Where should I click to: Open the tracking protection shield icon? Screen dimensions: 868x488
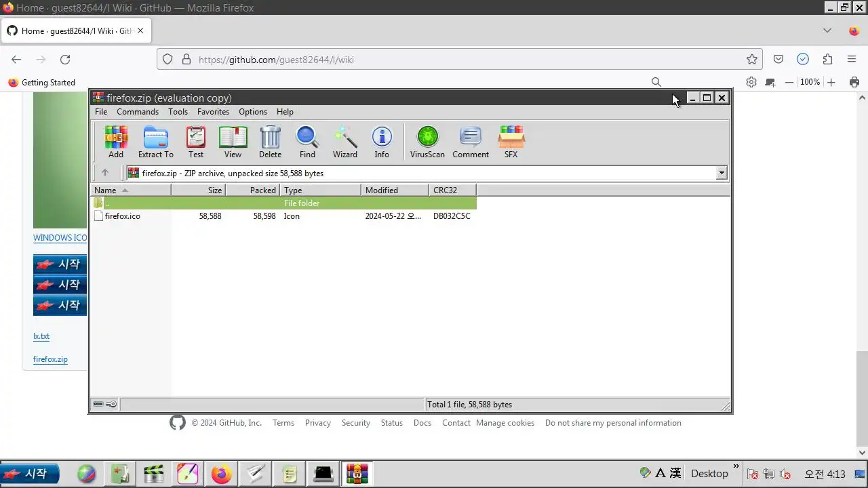click(168, 60)
